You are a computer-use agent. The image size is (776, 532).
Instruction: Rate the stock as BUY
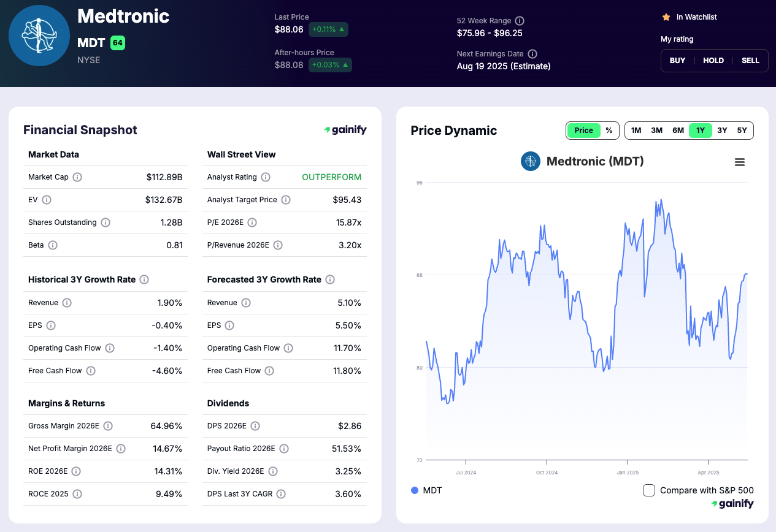[x=678, y=61]
